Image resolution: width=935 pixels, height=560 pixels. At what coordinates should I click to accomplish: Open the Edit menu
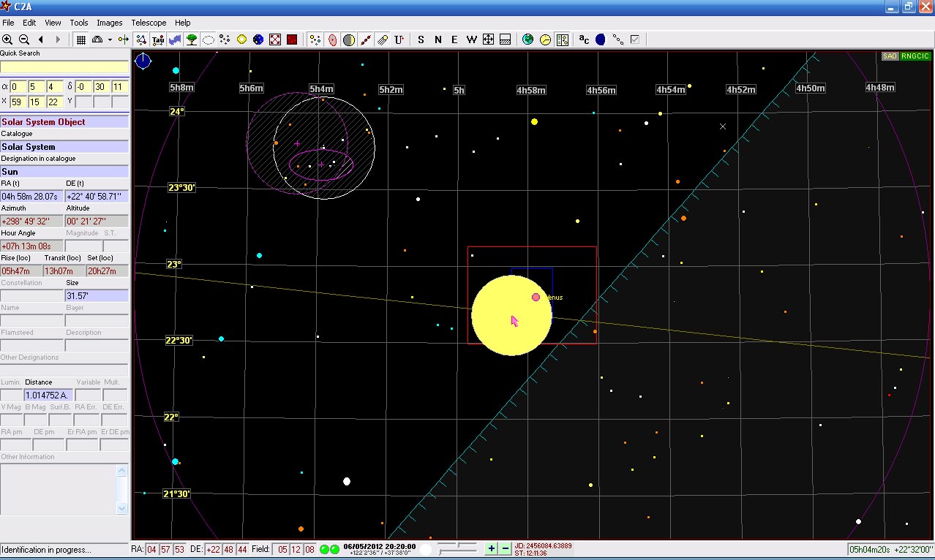pyautogui.click(x=29, y=23)
